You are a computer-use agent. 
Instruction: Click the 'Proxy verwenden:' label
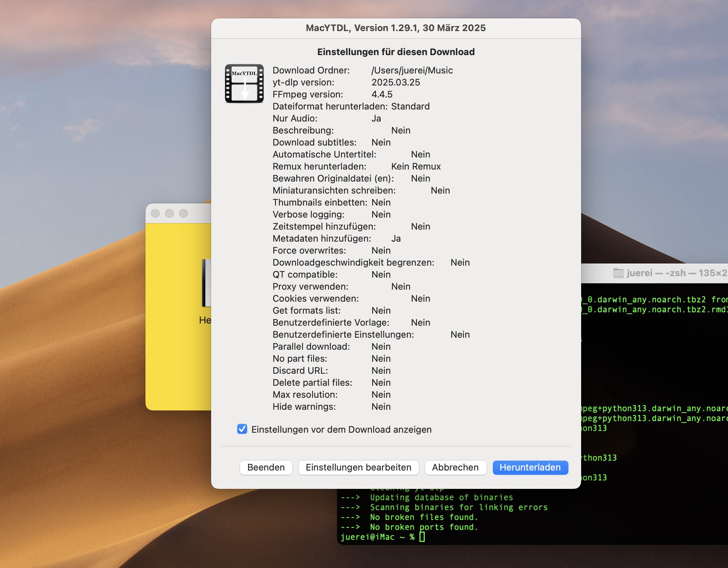click(x=310, y=286)
